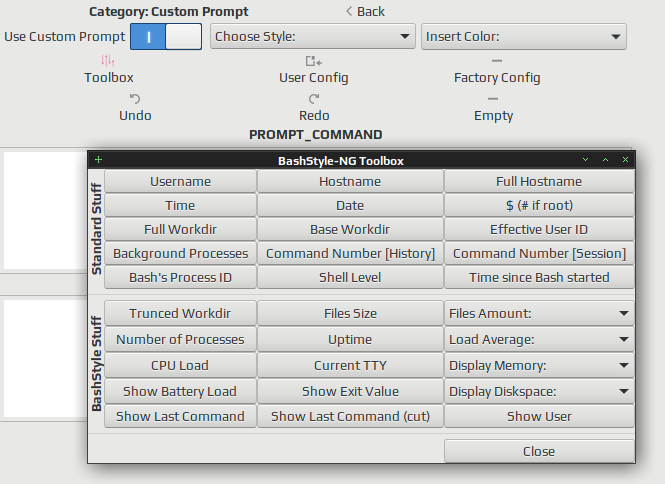Choose Show Last Command button
665x484 pixels.
(x=180, y=416)
